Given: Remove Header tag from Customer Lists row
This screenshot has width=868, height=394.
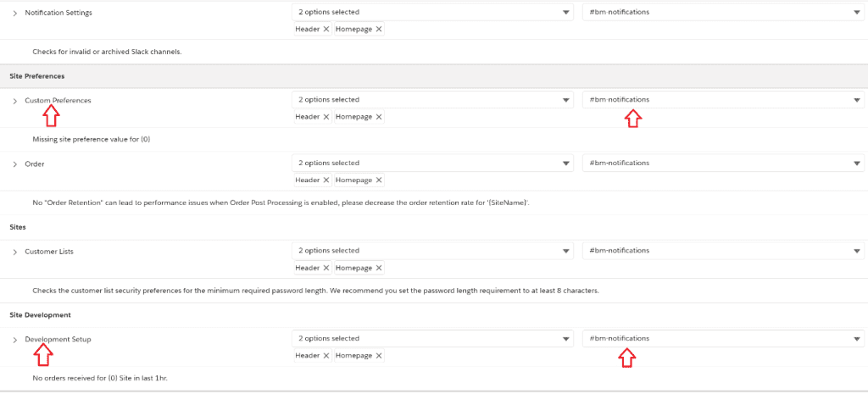Looking at the screenshot, I should [x=325, y=268].
